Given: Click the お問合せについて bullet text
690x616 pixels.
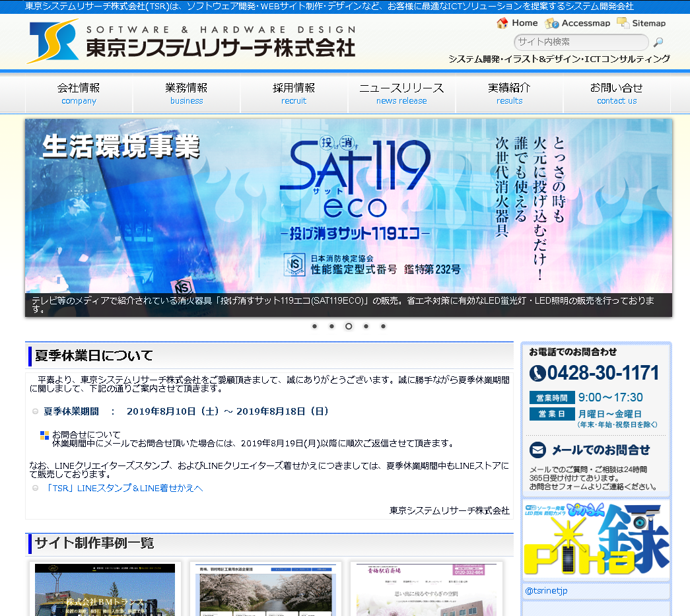Looking at the screenshot, I should pos(86,434).
